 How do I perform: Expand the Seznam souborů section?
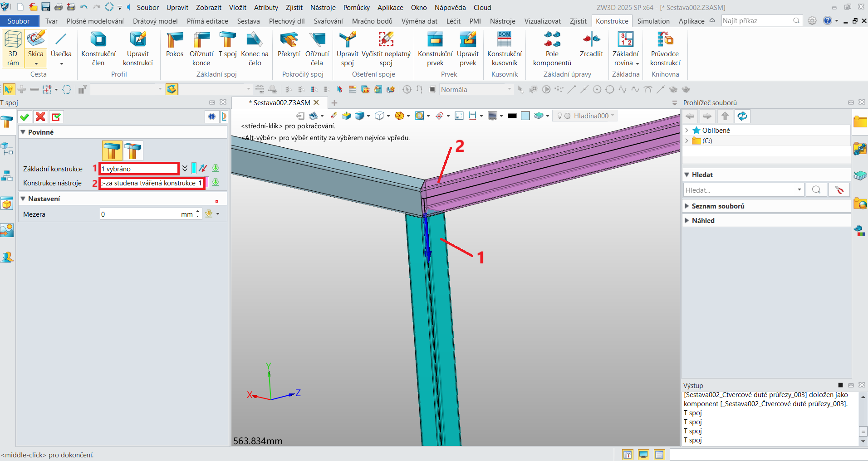coord(687,206)
